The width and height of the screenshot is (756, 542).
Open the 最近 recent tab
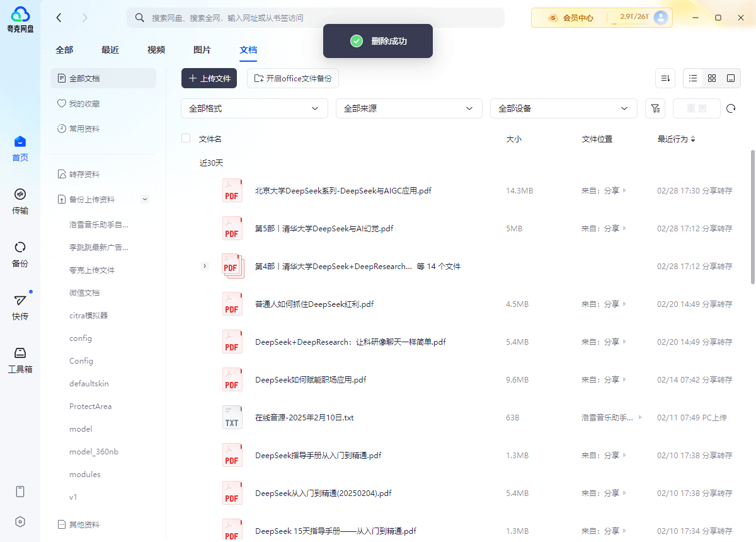110,49
